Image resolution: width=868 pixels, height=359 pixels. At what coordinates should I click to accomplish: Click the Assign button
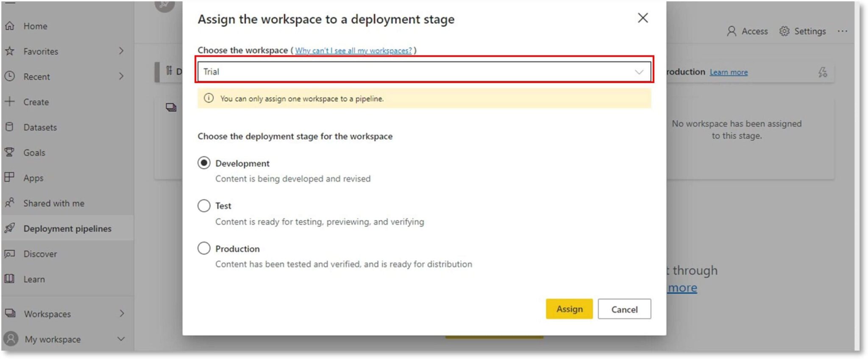click(569, 309)
